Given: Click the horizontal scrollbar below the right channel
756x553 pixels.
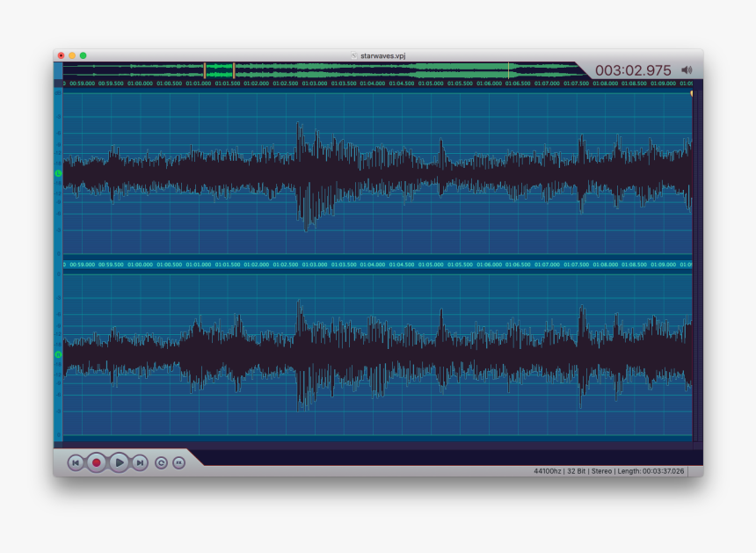Looking at the screenshot, I should coord(377,446).
